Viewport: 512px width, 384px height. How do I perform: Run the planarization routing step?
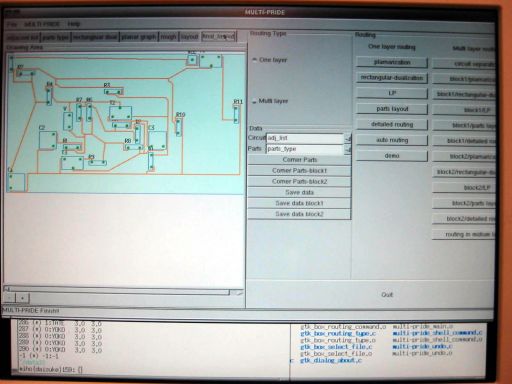392,62
